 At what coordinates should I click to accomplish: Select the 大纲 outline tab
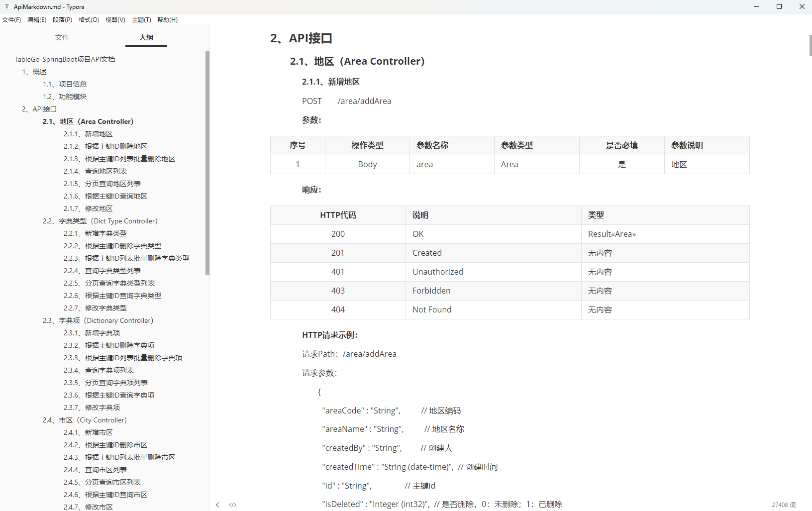click(x=146, y=37)
